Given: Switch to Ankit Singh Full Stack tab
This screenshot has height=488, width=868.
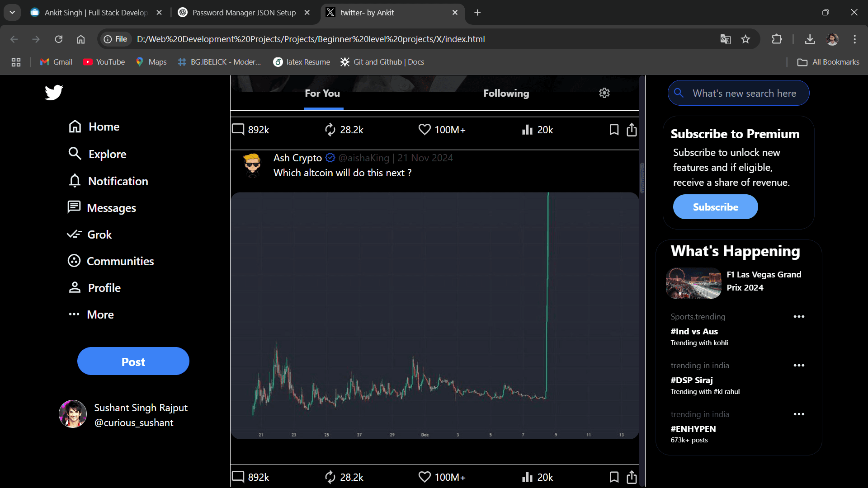Looking at the screenshot, I should click(96, 13).
